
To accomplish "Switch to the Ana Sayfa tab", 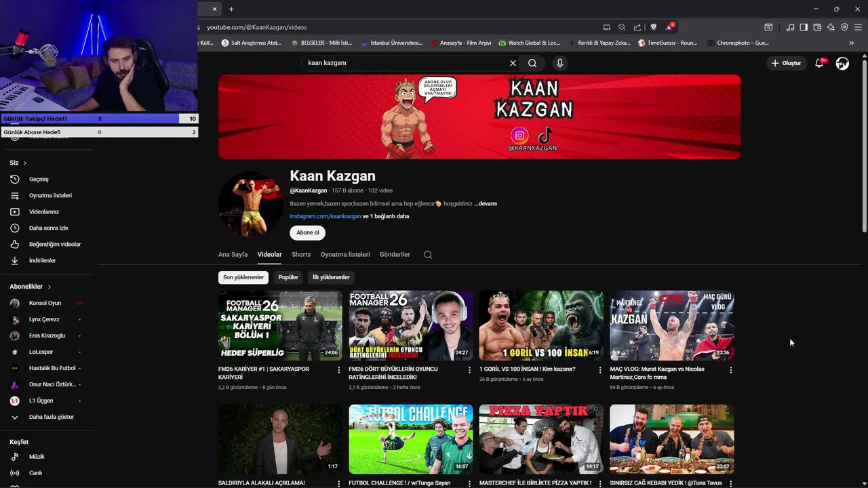I will click(233, 255).
